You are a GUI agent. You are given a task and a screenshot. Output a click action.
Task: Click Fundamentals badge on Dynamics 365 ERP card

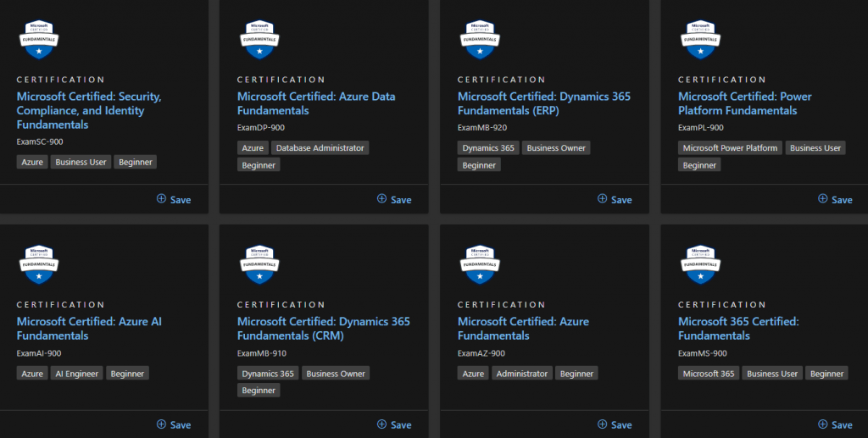pyautogui.click(x=479, y=39)
